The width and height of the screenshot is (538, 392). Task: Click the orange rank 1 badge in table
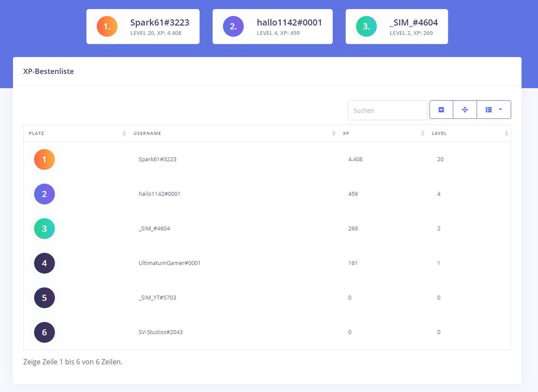pyautogui.click(x=44, y=159)
